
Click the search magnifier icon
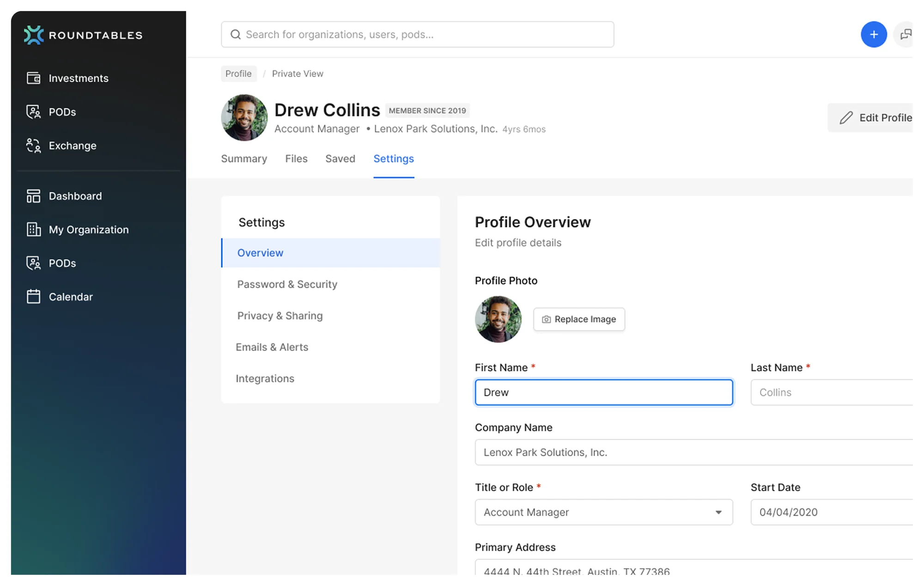click(236, 35)
